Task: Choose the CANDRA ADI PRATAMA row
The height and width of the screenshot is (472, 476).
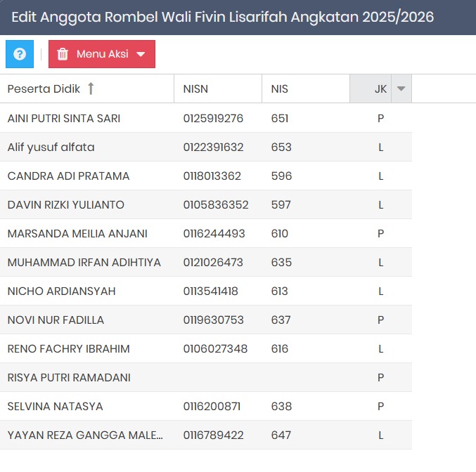Action: [68, 176]
